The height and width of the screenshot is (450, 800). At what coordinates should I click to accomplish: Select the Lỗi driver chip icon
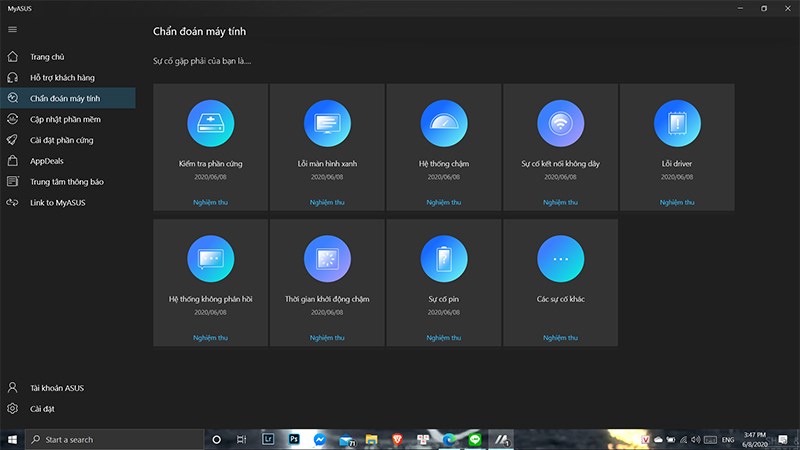point(677,124)
